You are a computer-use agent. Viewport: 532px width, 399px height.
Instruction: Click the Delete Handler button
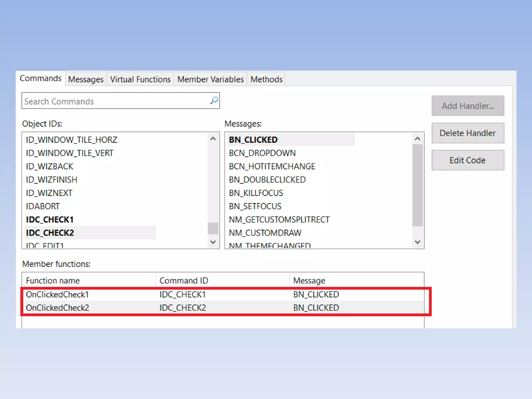(x=468, y=133)
